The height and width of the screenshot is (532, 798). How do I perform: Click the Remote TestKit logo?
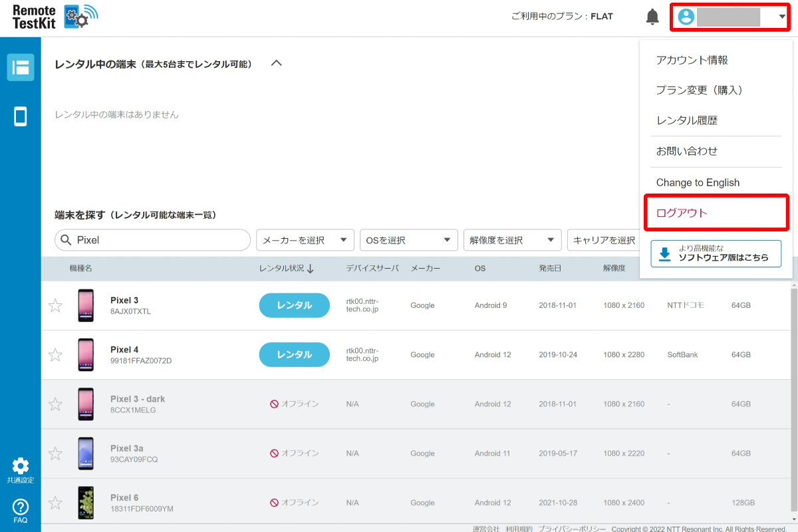(55, 18)
